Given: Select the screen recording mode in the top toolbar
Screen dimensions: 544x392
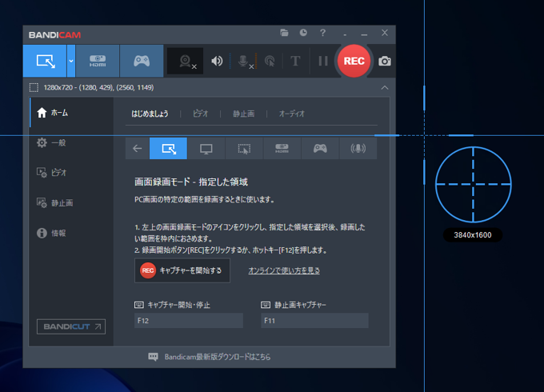Looking at the screenshot, I should coord(45,61).
